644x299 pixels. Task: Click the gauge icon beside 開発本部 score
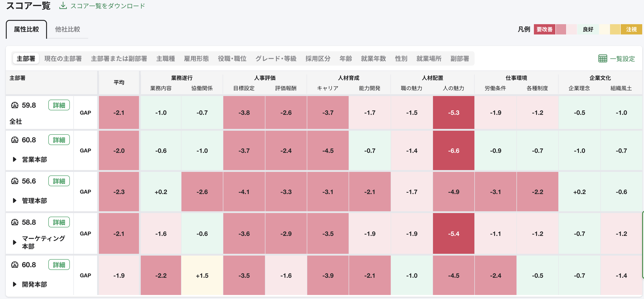point(15,264)
